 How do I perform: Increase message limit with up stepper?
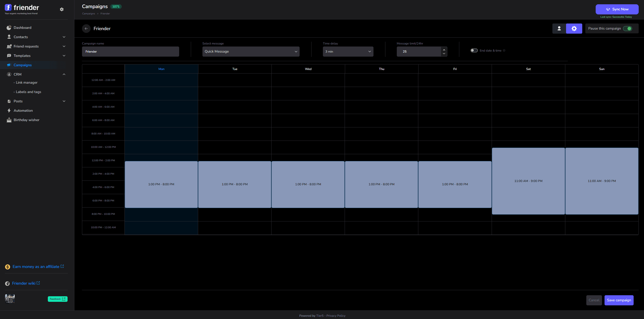444,50
